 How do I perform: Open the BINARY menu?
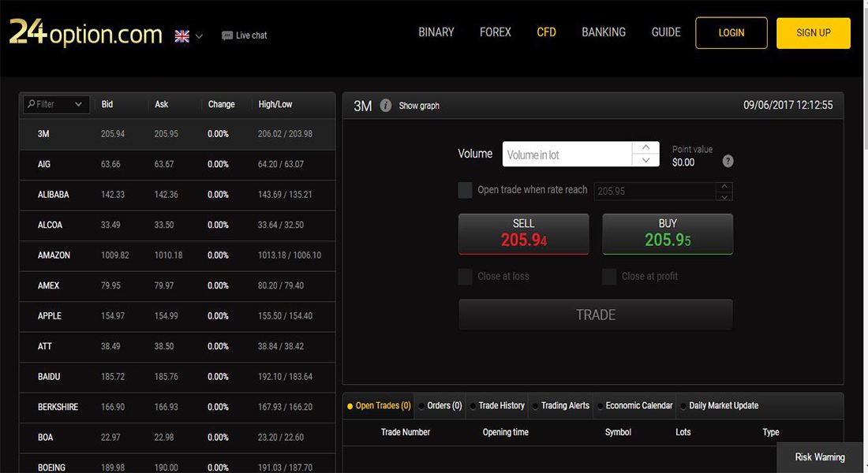point(436,32)
